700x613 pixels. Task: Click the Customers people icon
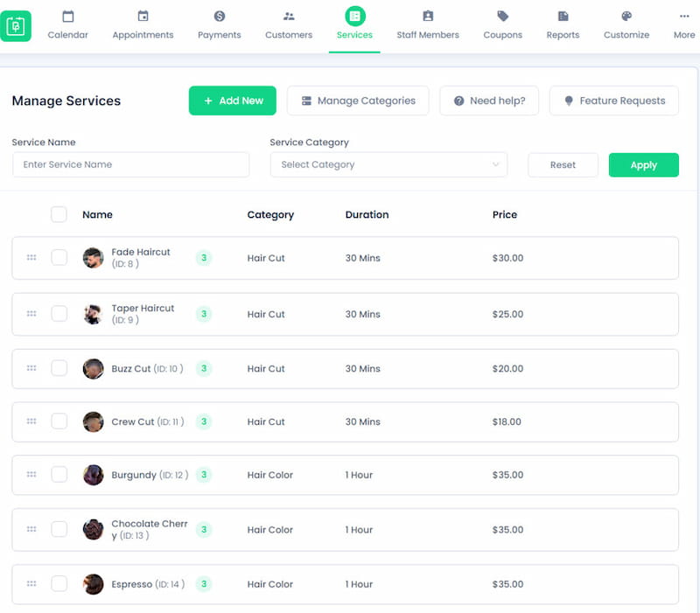pos(289,17)
